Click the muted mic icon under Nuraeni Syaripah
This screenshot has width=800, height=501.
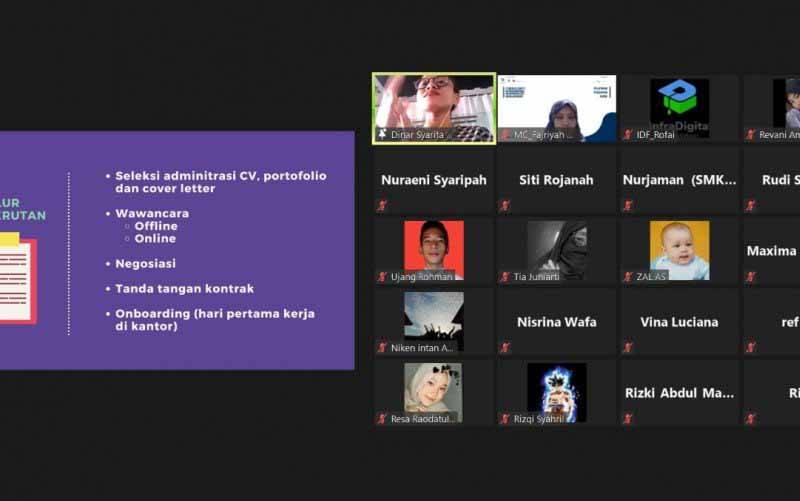tap(382, 206)
